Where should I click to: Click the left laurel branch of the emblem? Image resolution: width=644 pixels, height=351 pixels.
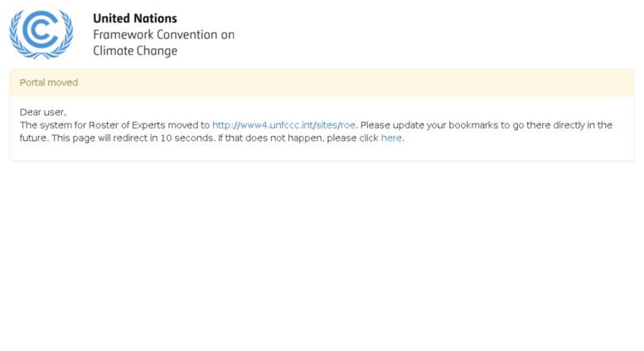18,35
